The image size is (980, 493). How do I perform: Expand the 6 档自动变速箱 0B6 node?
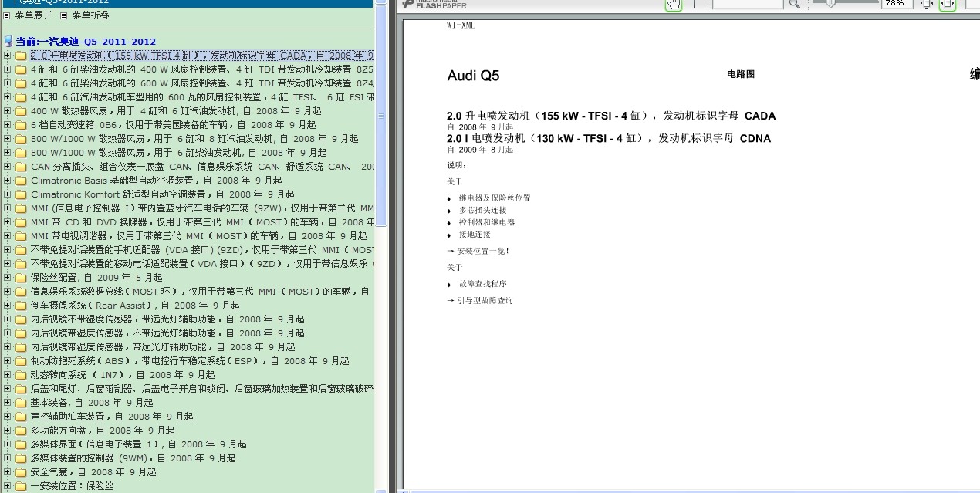[7, 125]
